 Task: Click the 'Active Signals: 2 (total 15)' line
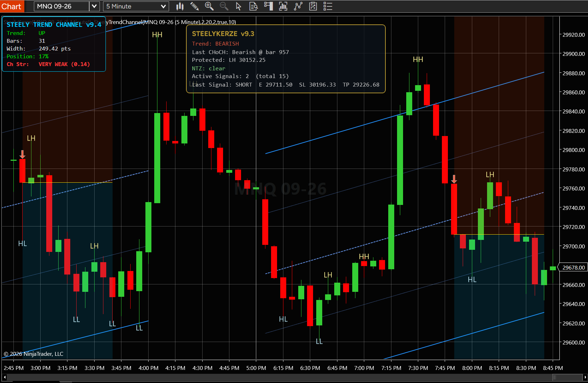click(240, 76)
